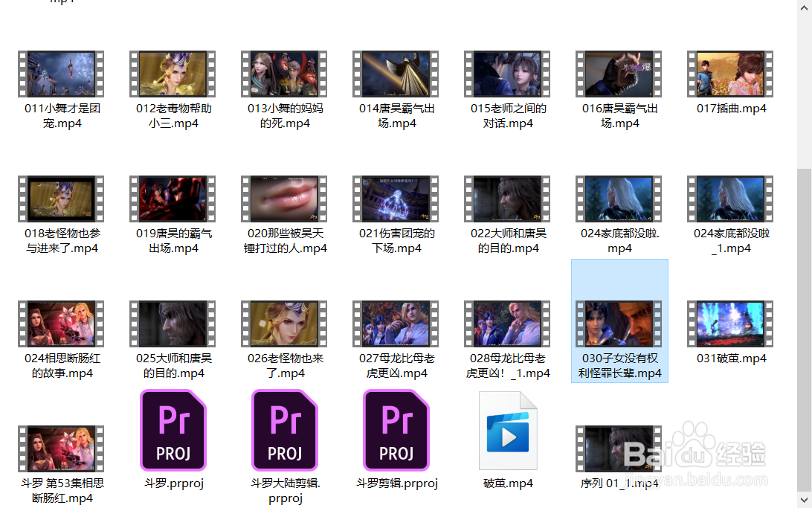Click the 027母龙比母老虎更凶.mp4 thumbnail

(x=396, y=324)
